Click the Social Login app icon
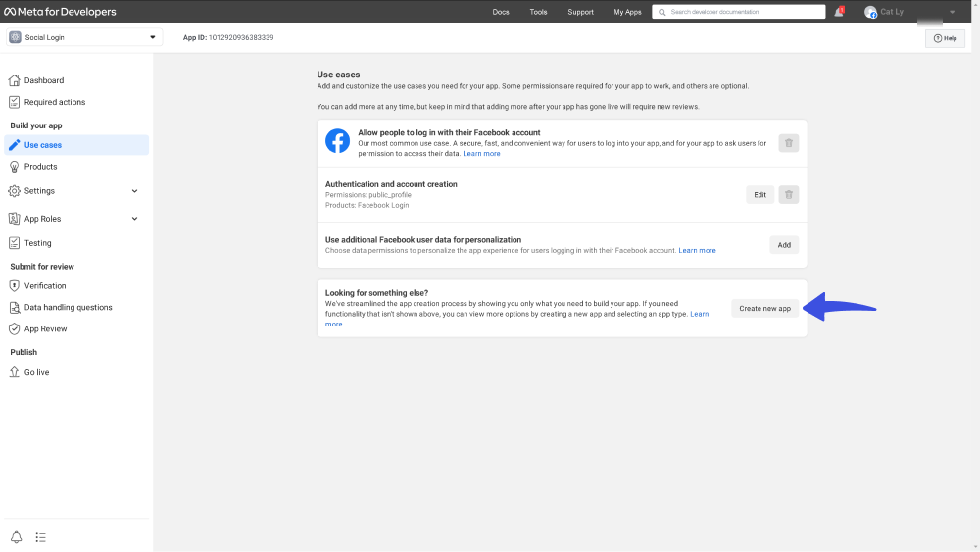This screenshot has width=980, height=552. tap(15, 37)
